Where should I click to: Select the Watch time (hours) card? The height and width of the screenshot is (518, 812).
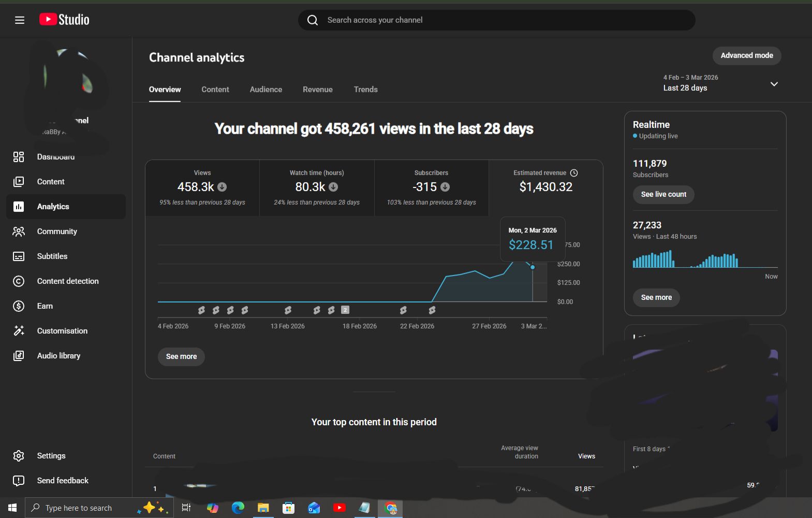click(317, 188)
